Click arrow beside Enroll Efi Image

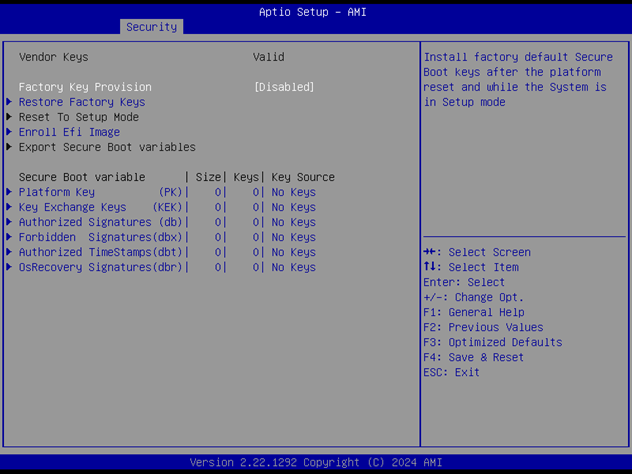tap(10, 132)
